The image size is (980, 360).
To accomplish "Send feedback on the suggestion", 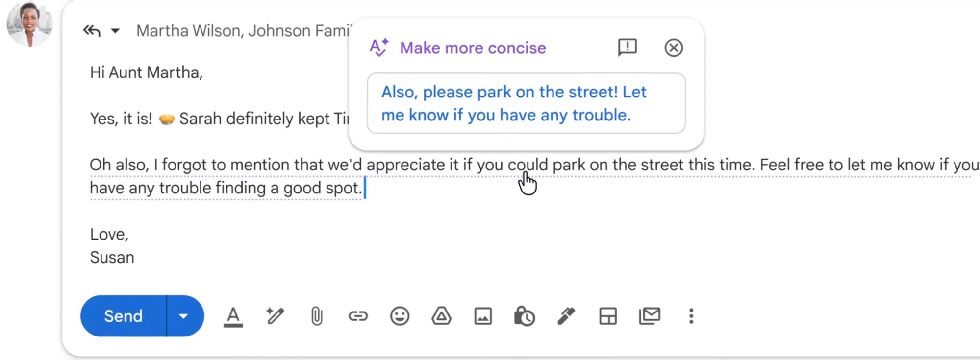I will pos(628,48).
